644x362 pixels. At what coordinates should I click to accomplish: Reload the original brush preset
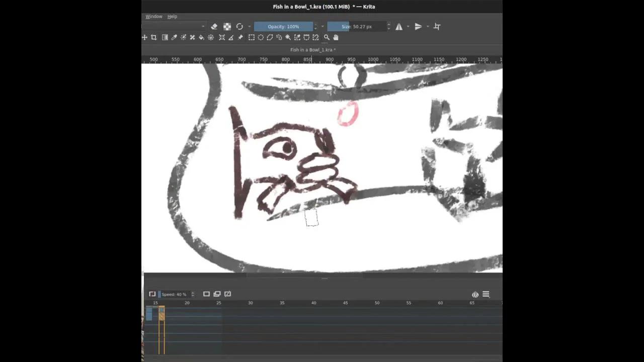[x=239, y=26]
